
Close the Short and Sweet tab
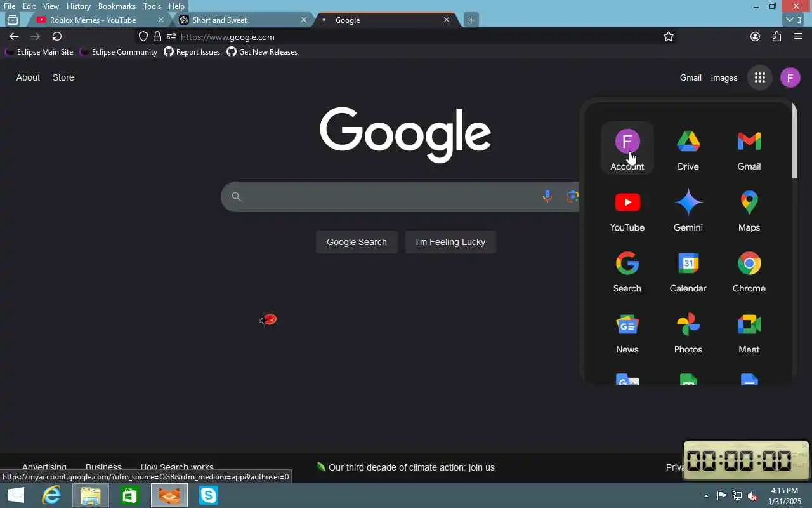point(303,20)
